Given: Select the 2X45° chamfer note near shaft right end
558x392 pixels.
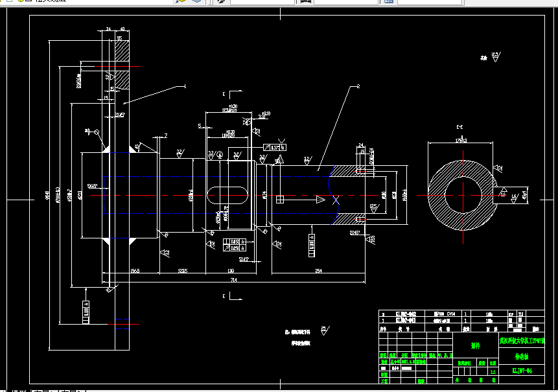Looking at the screenshot, I should click(x=355, y=233).
